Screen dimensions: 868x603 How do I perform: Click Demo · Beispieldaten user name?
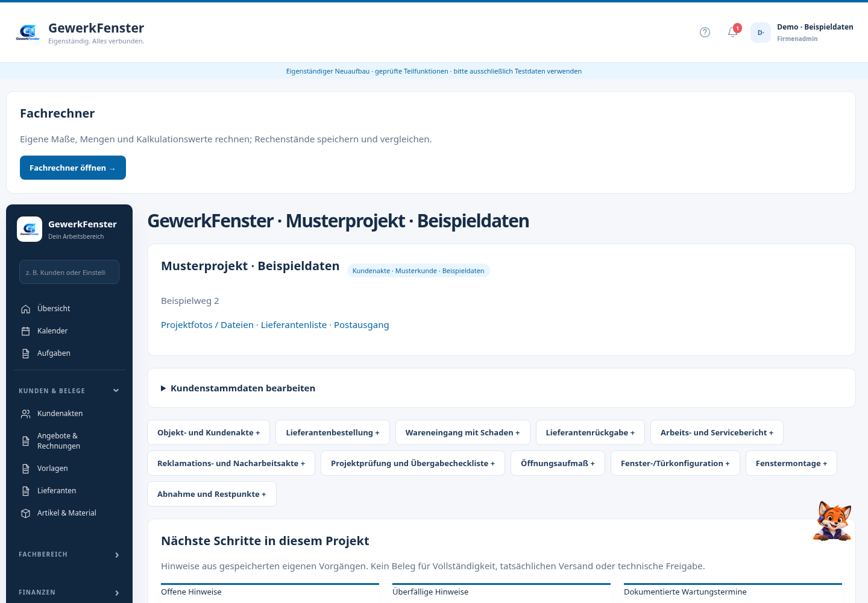tap(815, 27)
